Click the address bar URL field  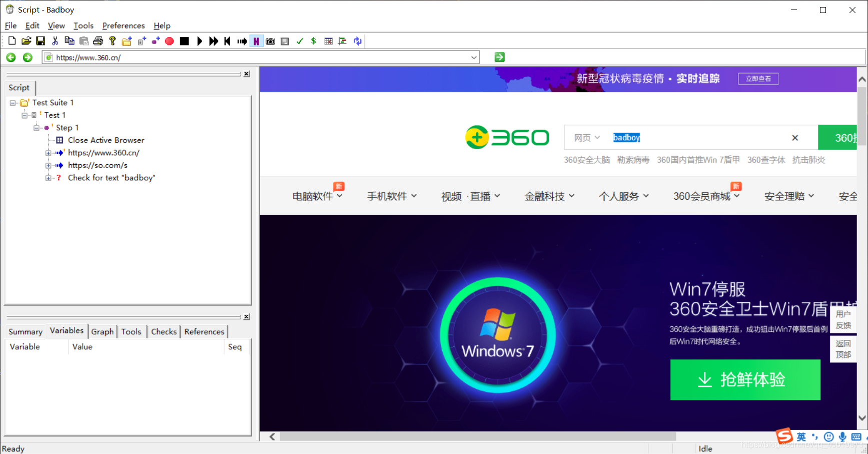[260, 58]
